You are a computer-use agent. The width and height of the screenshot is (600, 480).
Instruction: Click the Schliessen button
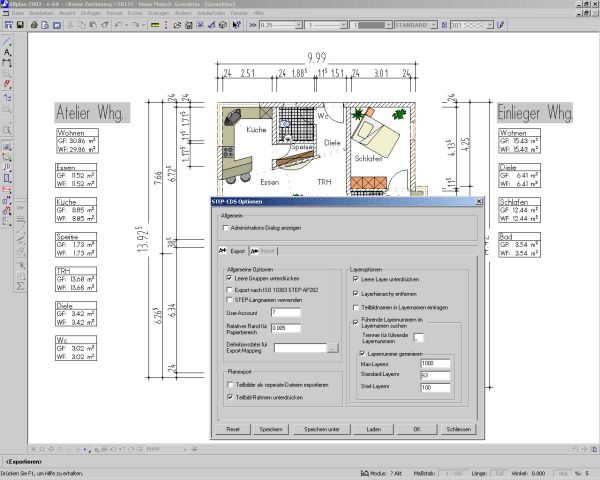click(x=459, y=429)
